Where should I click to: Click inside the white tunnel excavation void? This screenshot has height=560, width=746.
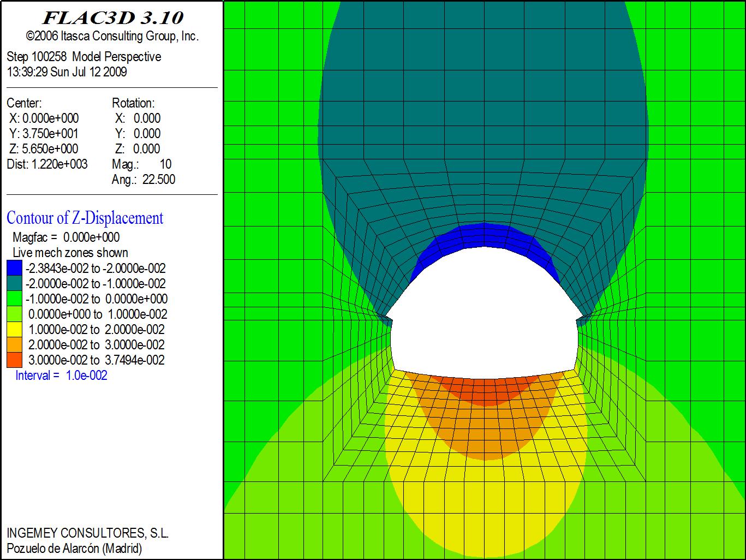coord(484,317)
